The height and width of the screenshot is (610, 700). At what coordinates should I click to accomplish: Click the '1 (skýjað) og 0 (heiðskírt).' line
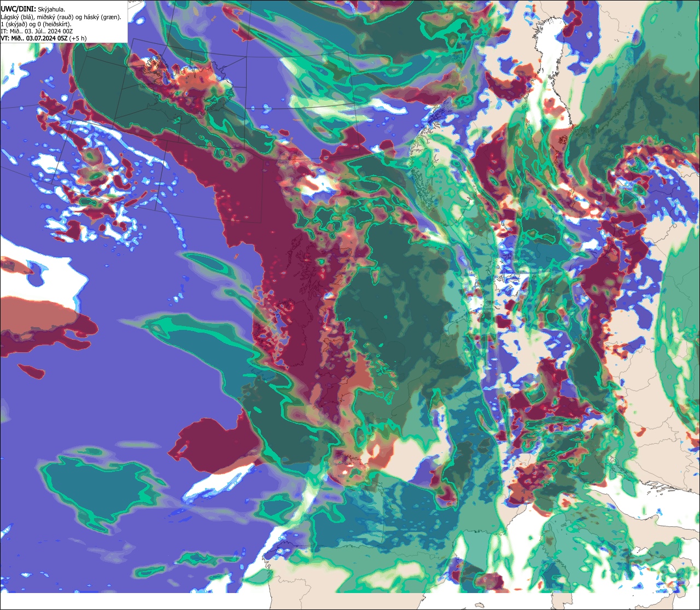pyautogui.click(x=36, y=24)
